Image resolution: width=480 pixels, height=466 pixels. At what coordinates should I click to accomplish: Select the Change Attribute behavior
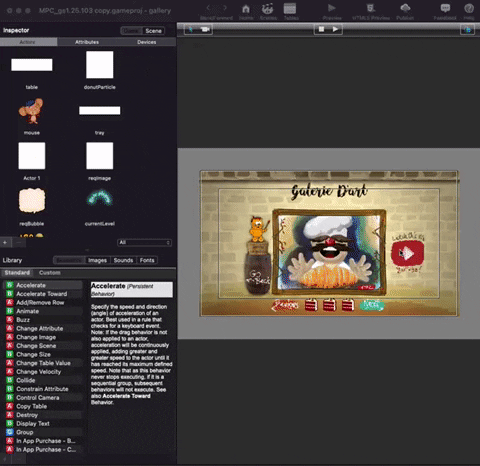pyautogui.click(x=43, y=329)
